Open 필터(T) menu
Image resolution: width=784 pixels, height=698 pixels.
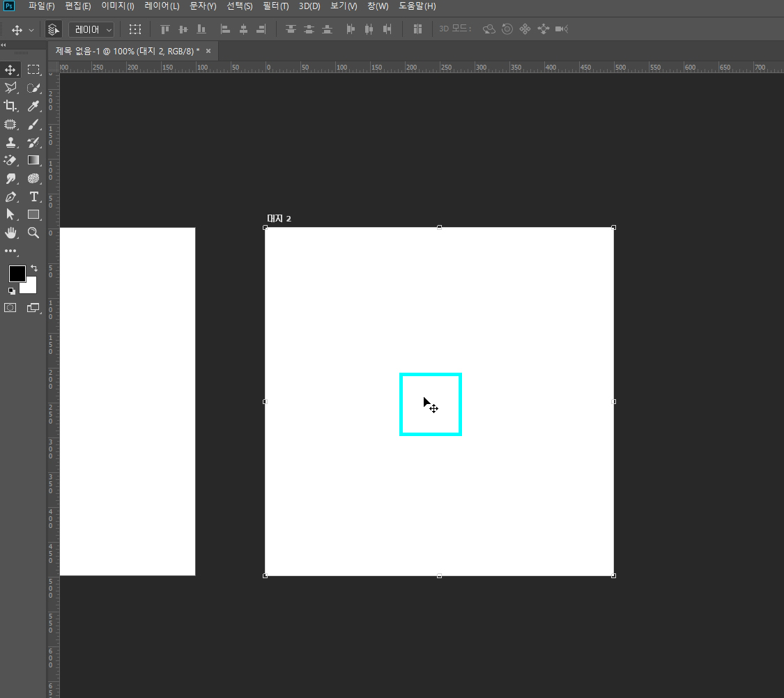(276, 6)
